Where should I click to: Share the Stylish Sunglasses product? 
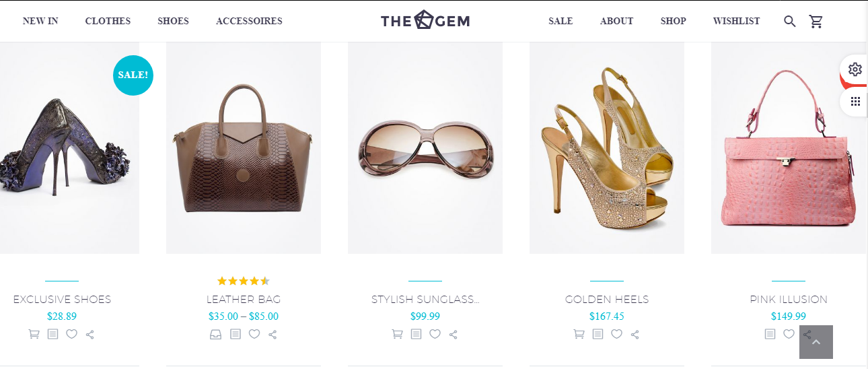[x=454, y=334]
